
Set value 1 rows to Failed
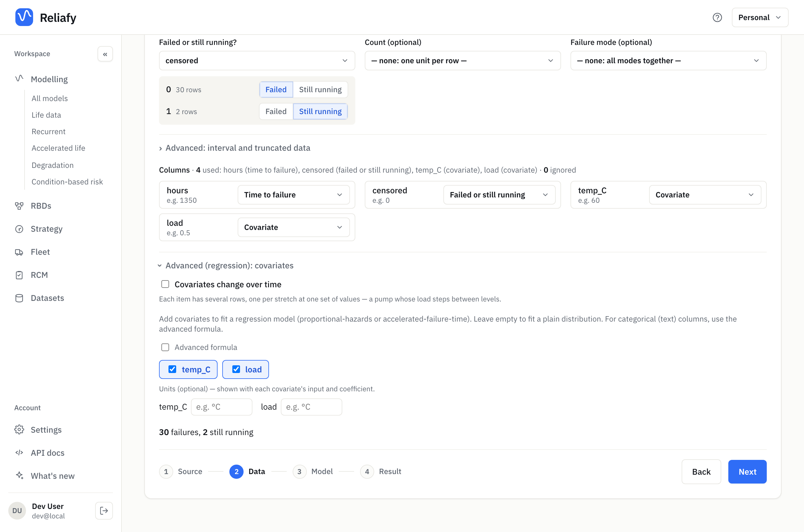[276, 111]
